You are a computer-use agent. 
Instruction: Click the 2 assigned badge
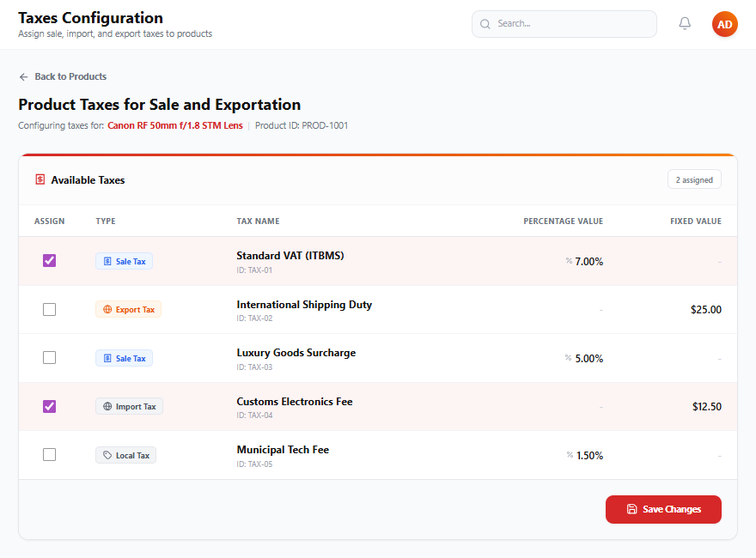click(x=694, y=179)
